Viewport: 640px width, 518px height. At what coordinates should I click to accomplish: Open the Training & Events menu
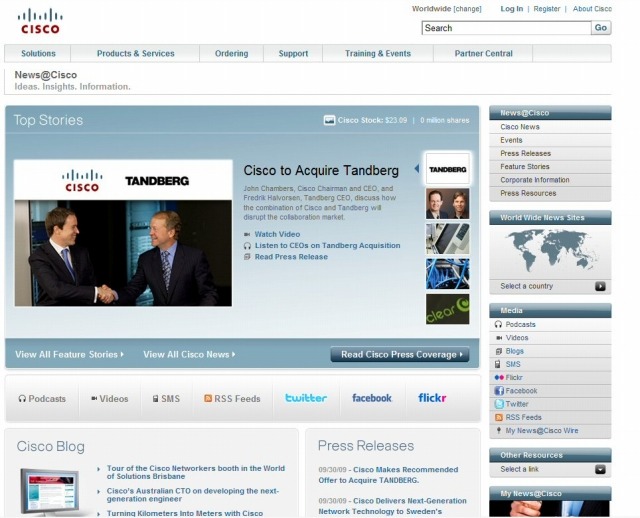tap(378, 53)
